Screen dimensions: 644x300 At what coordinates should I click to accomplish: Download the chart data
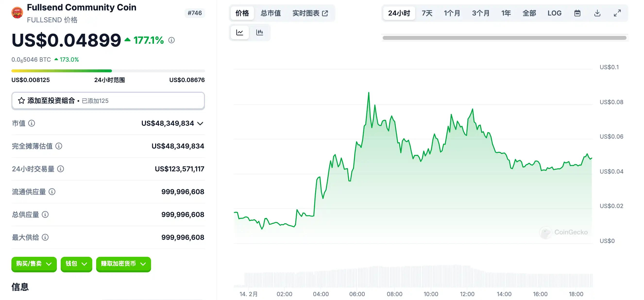coord(597,13)
